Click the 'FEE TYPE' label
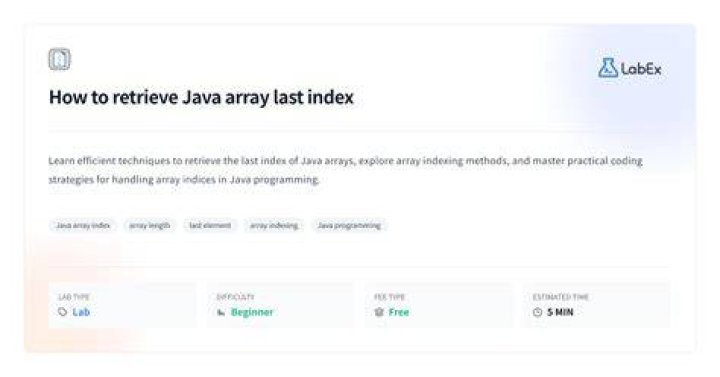This screenshot has width=720, height=377. pyautogui.click(x=389, y=297)
